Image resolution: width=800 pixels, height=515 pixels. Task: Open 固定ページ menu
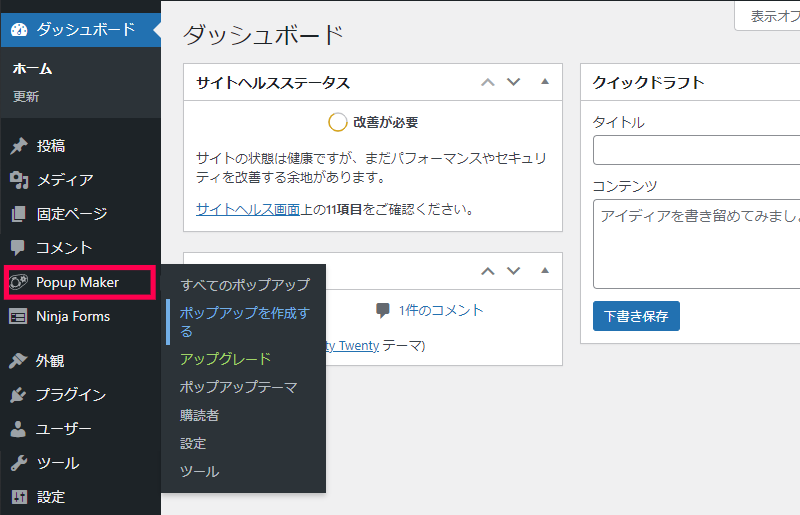click(81, 214)
